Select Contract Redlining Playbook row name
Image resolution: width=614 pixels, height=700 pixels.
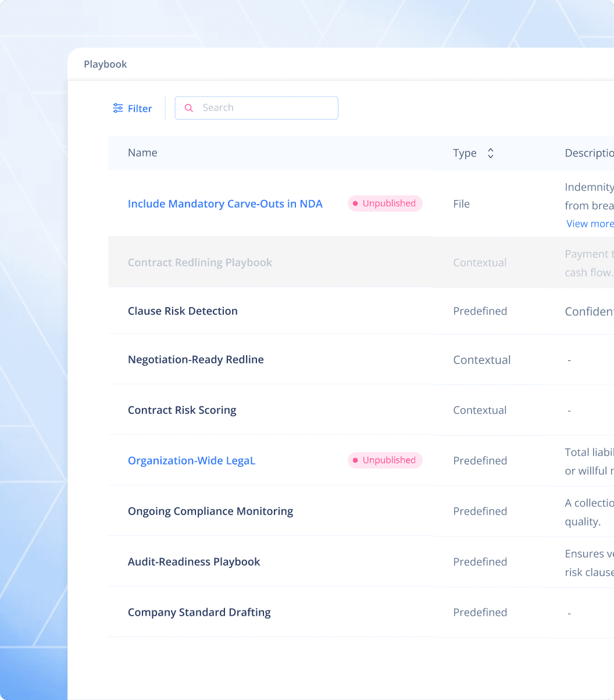click(200, 262)
